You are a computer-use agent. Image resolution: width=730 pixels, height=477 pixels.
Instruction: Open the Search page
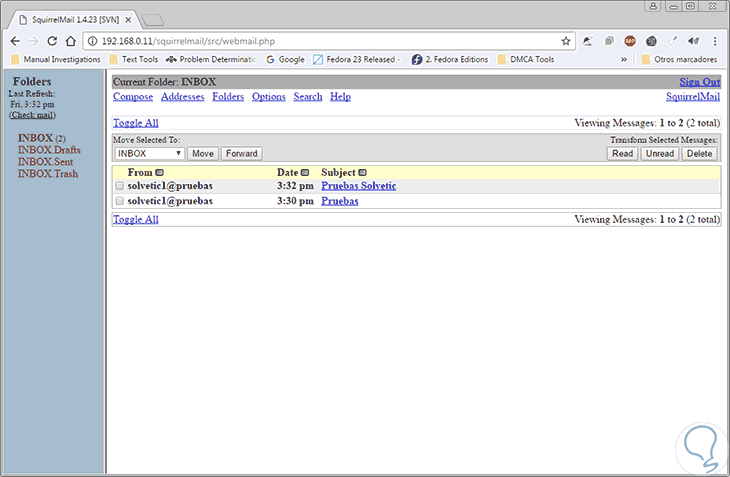pos(308,97)
